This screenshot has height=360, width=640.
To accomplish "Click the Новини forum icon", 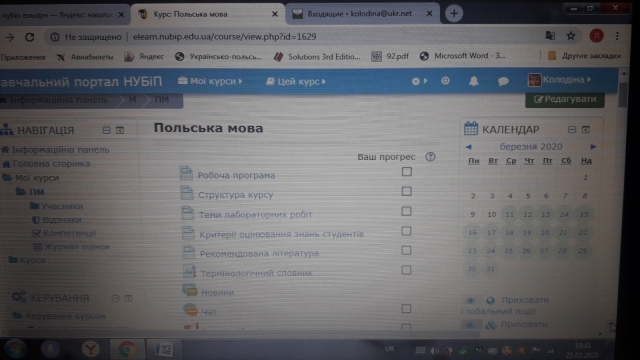I will point(190,291).
